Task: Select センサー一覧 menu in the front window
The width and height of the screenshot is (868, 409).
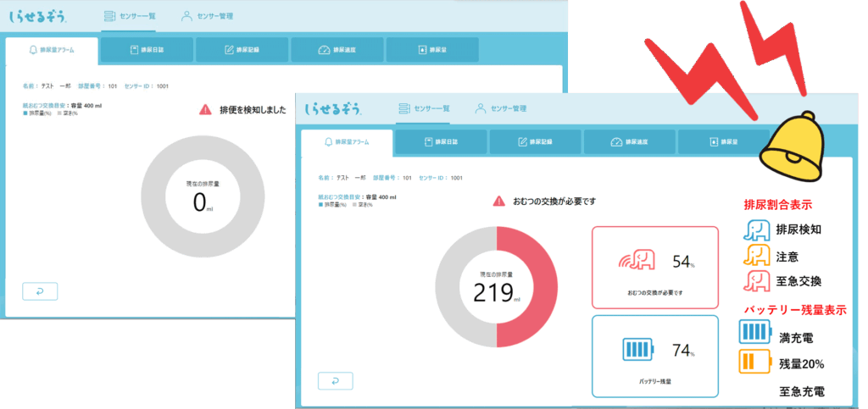Action: pyautogui.click(x=424, y=108)
